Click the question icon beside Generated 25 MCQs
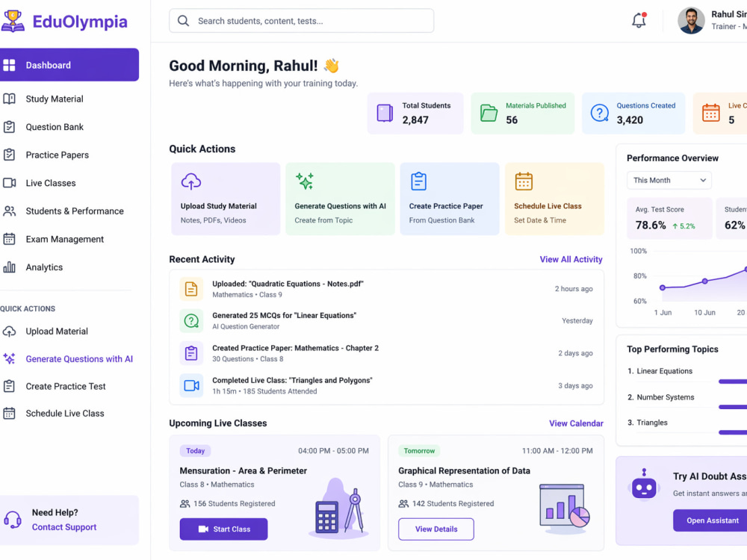 (191, 321)
